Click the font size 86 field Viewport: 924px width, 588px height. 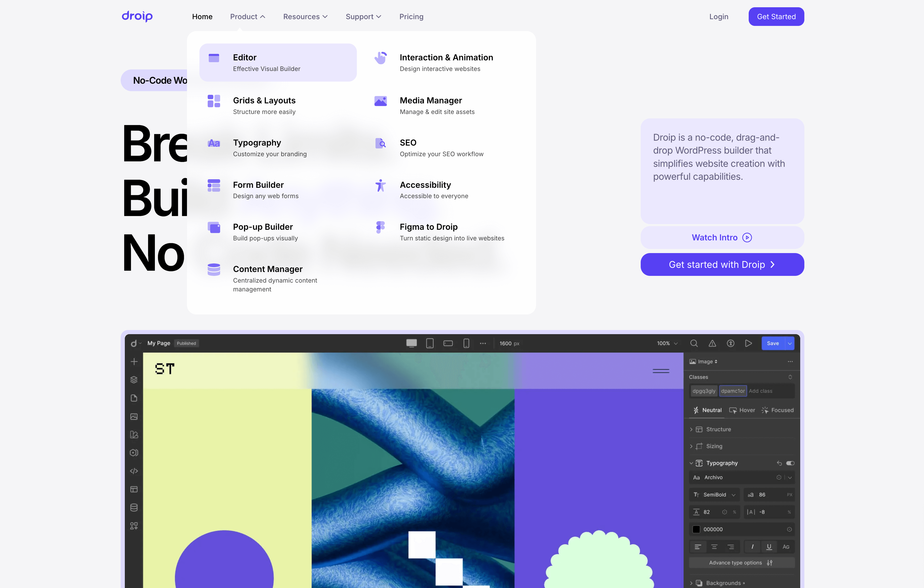click(x=769, y=494)
